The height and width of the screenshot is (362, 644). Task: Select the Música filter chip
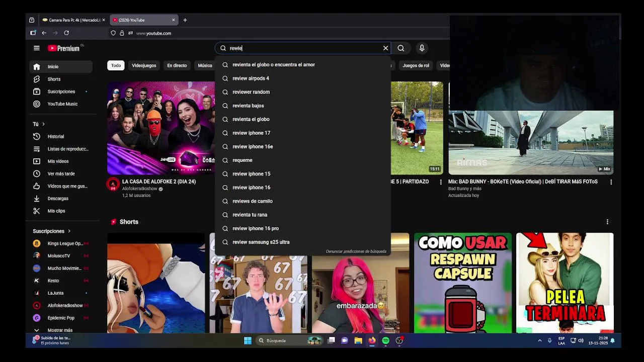pyautogui.click(x=205, y=65)
